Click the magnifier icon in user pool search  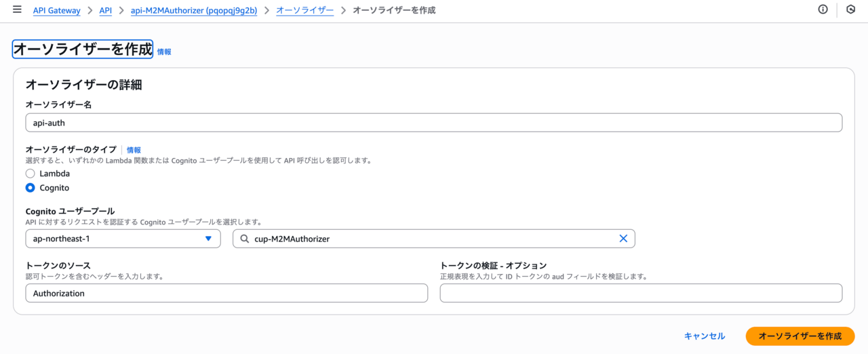point(245,239)
